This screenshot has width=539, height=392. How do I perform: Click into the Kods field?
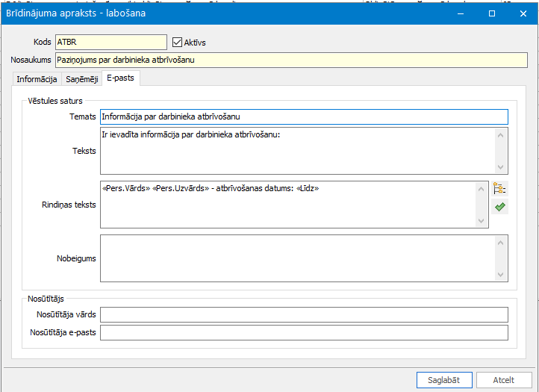click(110, 43)
